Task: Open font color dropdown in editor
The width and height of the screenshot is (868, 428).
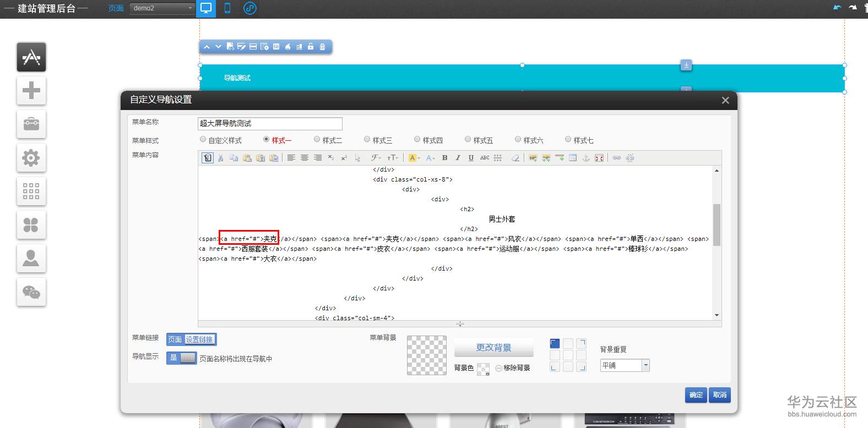Action: pos(431,158)
